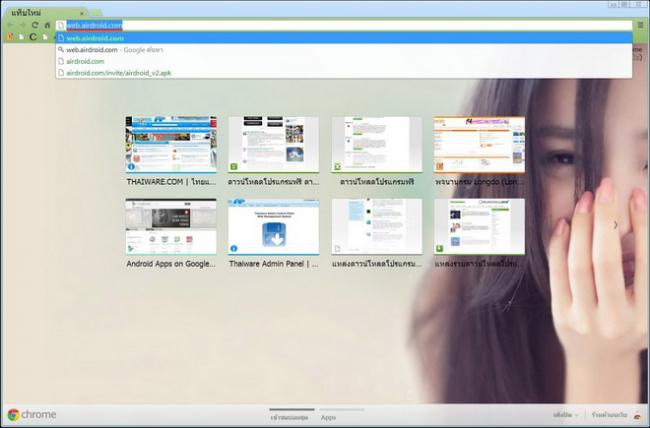Open the web store link
Screen dimensions: 650x428
point(609,415)
